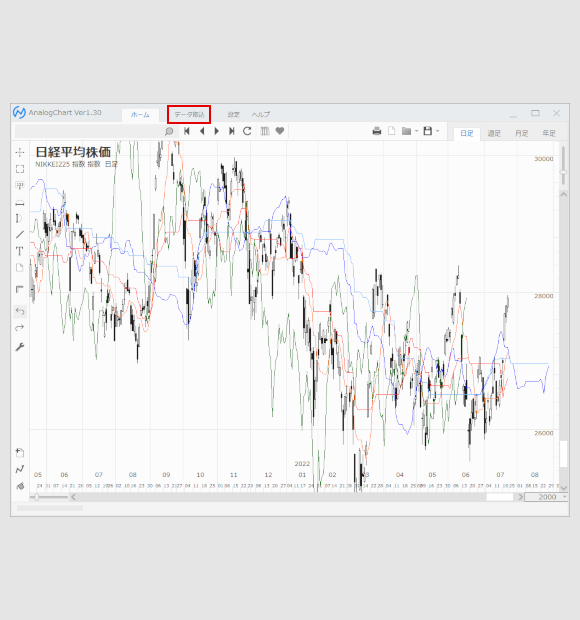Click the redo arrow icon
This screenshot has width=580, height=620.
20,328
